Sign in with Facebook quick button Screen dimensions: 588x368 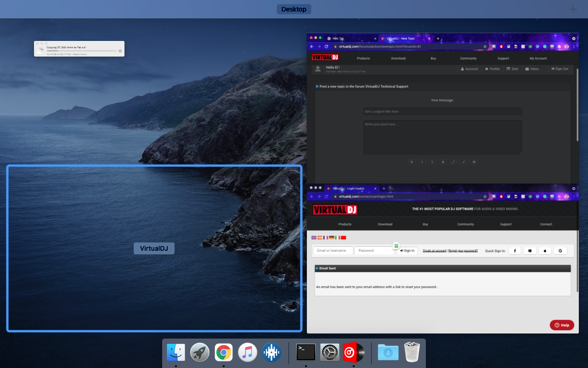click(514, 251)
